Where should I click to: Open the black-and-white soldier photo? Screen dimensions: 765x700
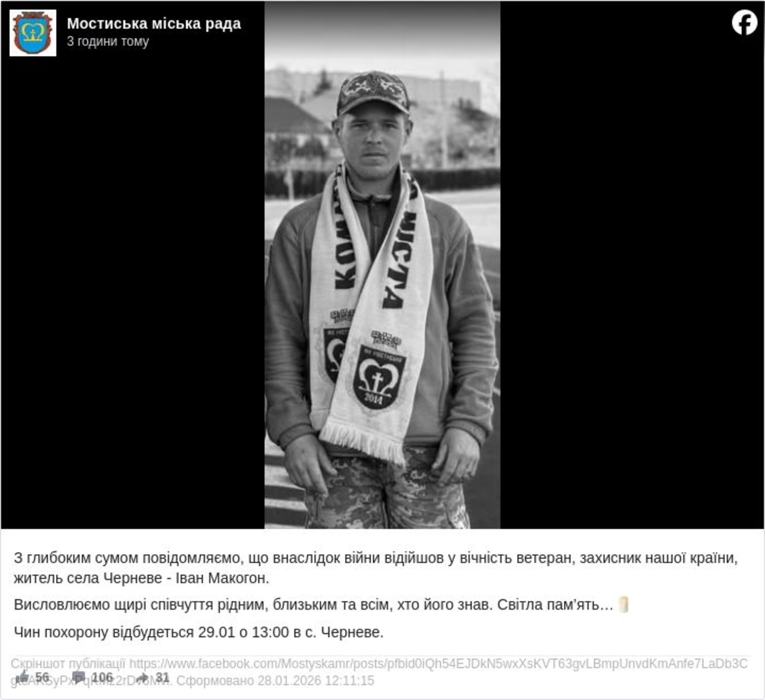pos(382,265)
